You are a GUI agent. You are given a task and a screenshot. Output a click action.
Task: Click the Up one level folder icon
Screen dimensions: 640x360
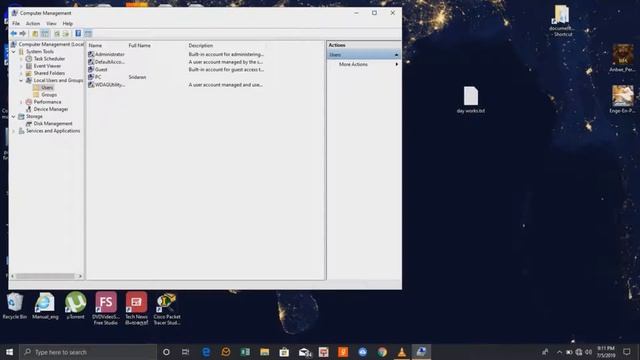35,33
